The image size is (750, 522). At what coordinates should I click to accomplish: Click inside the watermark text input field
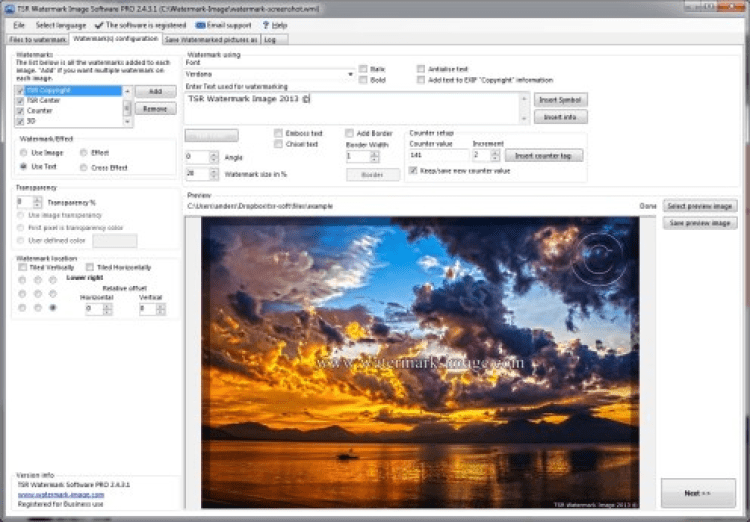(350, 107)
